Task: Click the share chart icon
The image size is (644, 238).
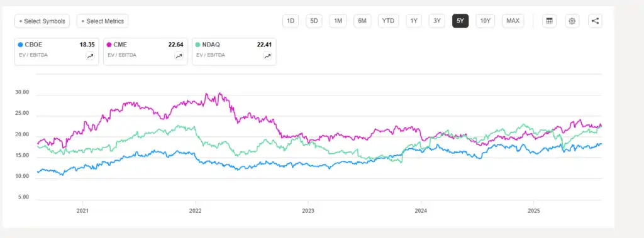Action: (595, 21)
